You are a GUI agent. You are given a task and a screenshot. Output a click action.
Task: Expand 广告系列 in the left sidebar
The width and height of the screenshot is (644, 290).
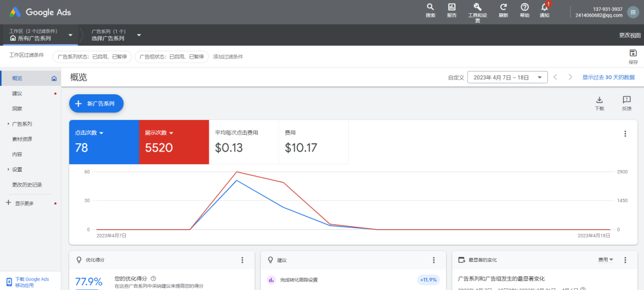(x=22, y=124)
